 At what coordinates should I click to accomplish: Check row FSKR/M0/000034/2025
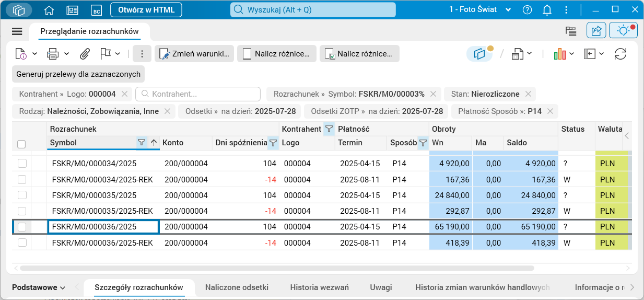[x=21, y=164]
